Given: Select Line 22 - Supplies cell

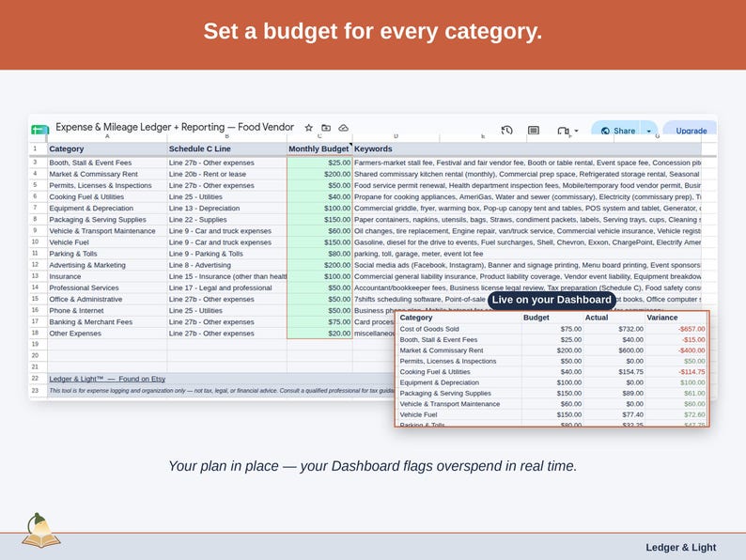Looking at the screenshot, I should pyautogui.click(x=227, y=220).
